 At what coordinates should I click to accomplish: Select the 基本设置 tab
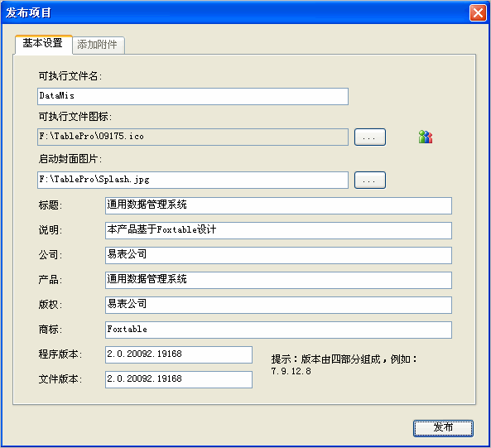coord(44,44)
